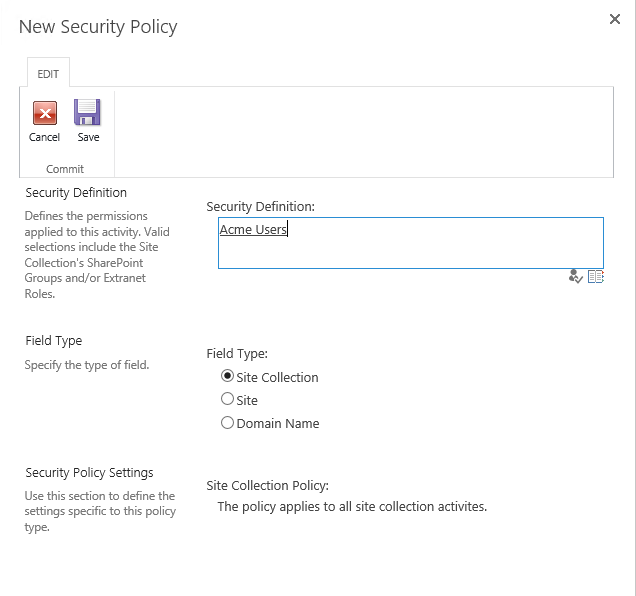
Task: Click the Security Definition section heading
Action: pos(76,192)
